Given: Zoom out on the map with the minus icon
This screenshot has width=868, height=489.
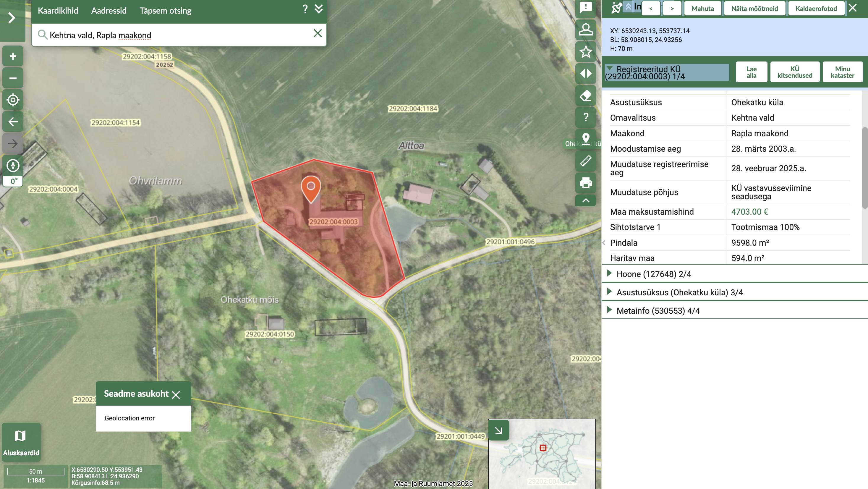Looking at the screenshot, I should pyautogui.click(x=13, y=78).
